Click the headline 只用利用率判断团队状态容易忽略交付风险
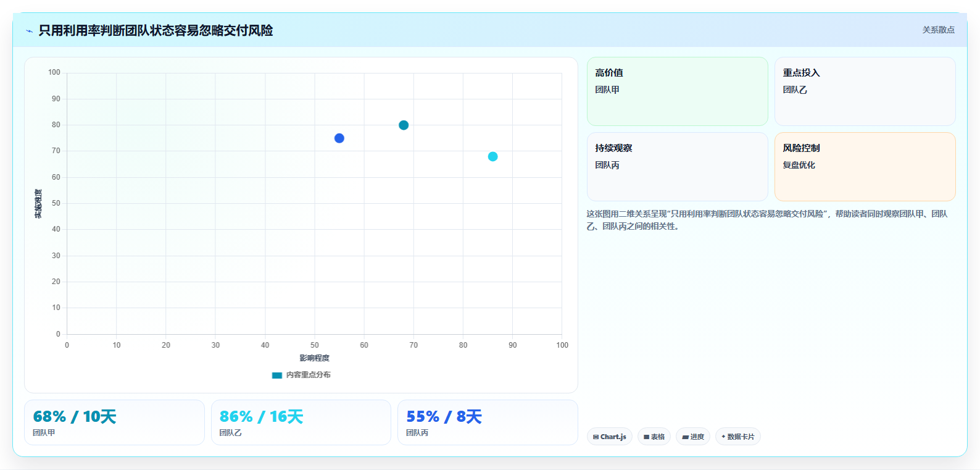Image resolution: width=980 pixels, height=470 pixels. (156, 30)
